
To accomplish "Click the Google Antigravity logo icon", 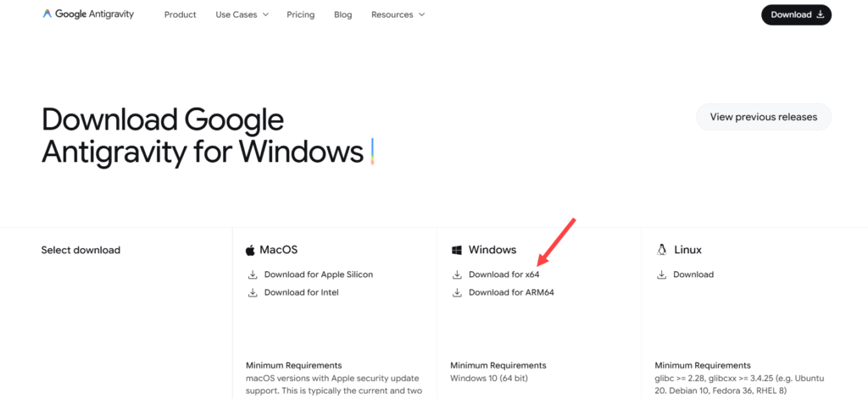I will [47, 14].
